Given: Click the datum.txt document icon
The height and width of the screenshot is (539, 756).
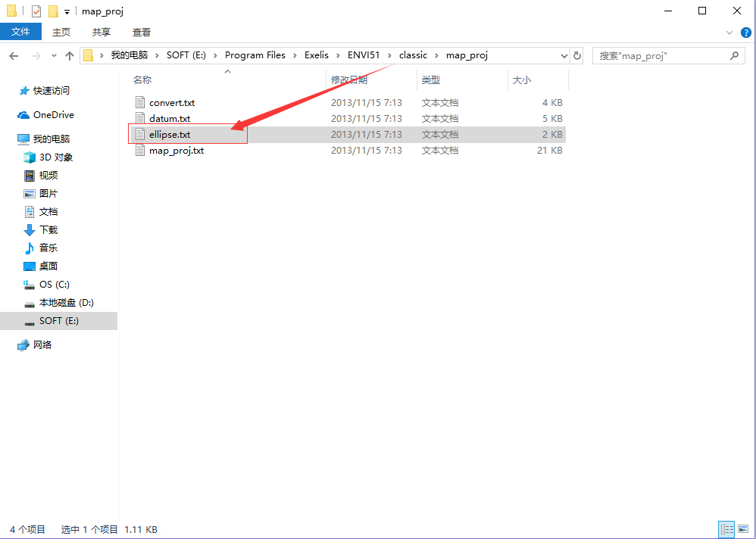Looking at the screenshot, I should click(140, 118).
